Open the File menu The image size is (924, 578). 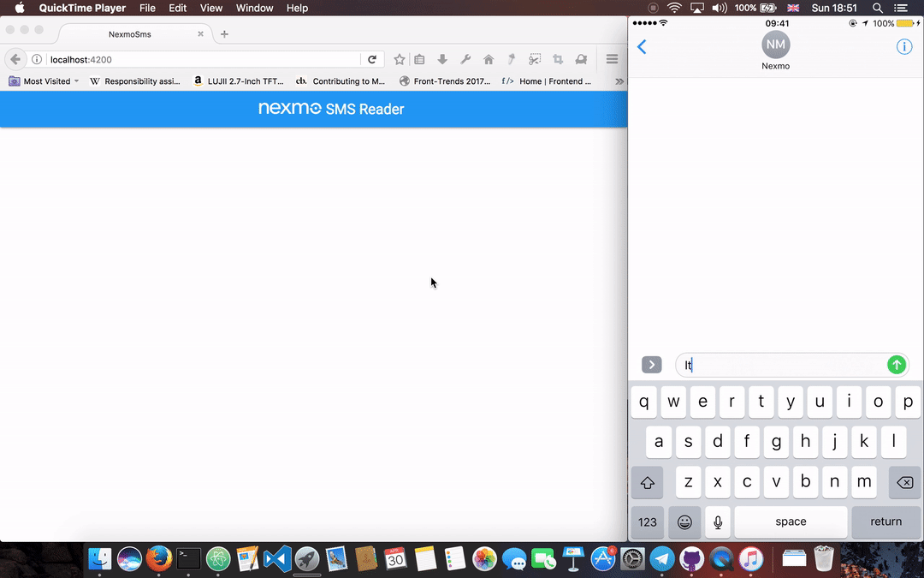pos(147,8)
